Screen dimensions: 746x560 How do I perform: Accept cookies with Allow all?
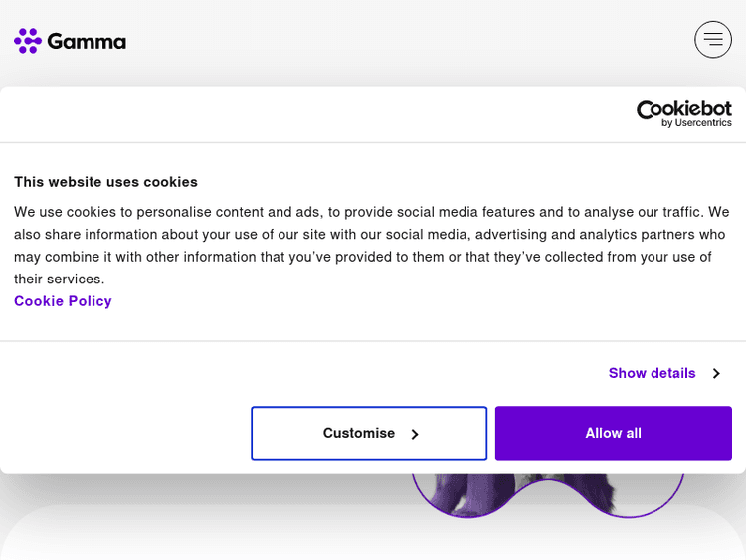click(x=613, y=433)
